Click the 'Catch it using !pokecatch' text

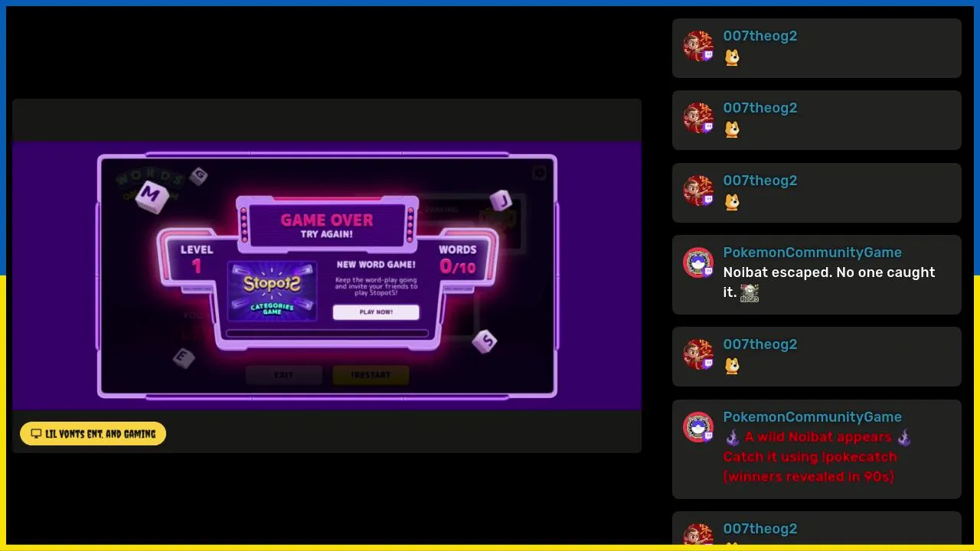[810, 457]
